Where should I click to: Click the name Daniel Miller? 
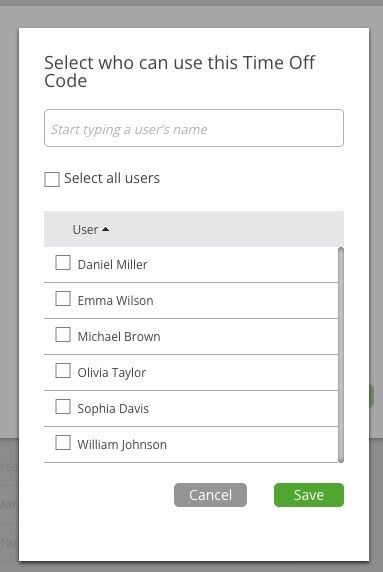coord(112,264)
